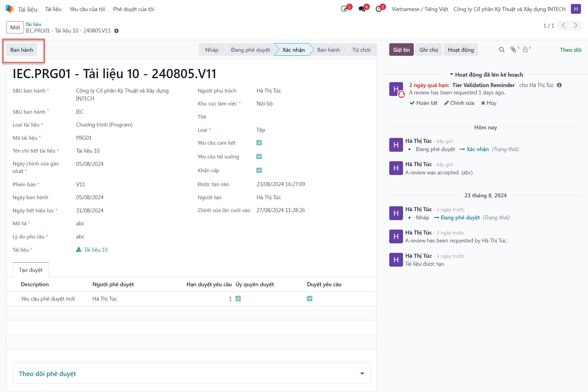Click Hoàn tất on the planned activity
This screenshot has width=588, height=392.
pos(424,103)
